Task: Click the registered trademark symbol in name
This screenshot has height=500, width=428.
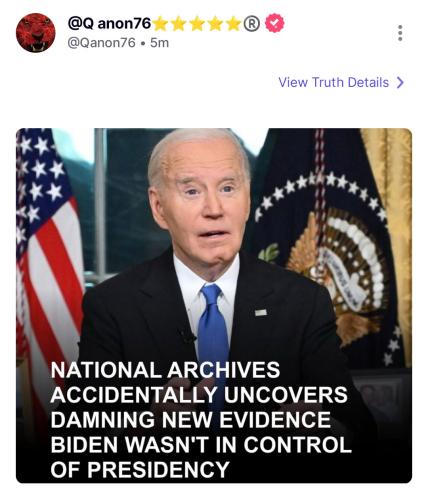Action: pos(252,24)
